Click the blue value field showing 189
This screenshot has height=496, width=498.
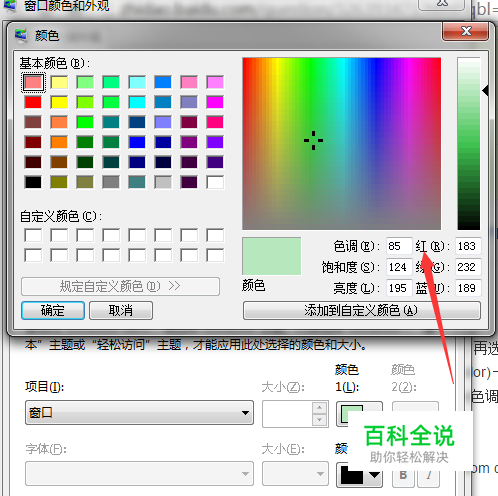(x=468, y=288)
